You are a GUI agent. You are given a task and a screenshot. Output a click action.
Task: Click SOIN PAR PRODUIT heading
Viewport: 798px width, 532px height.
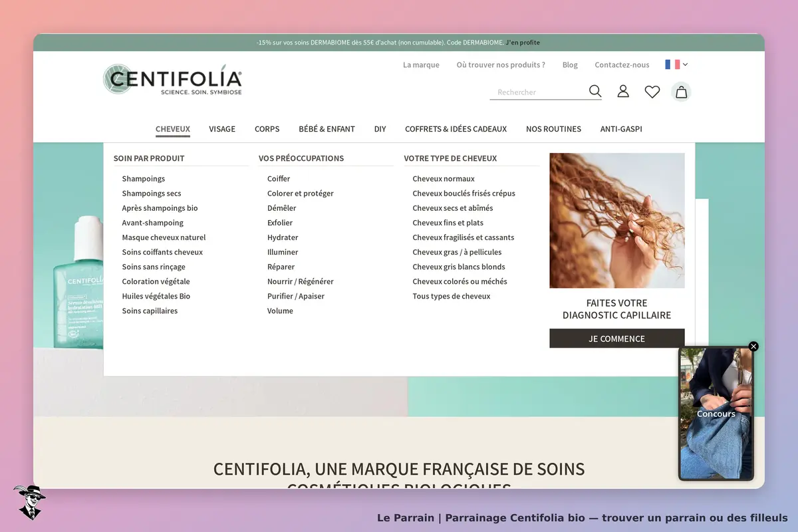point(149,158)
